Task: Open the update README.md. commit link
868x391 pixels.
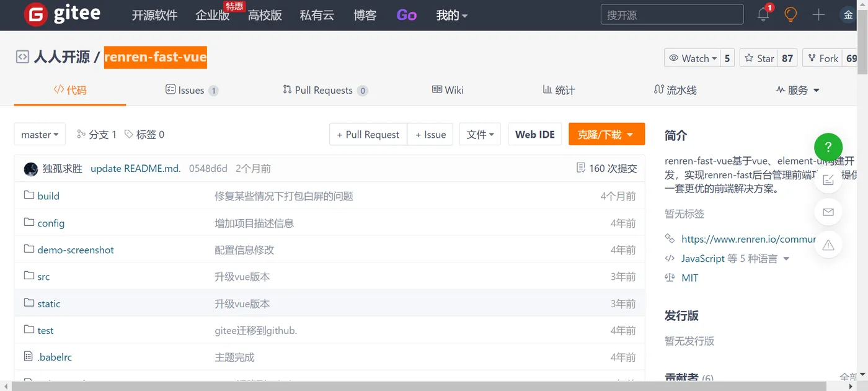Action: (136, 168)
